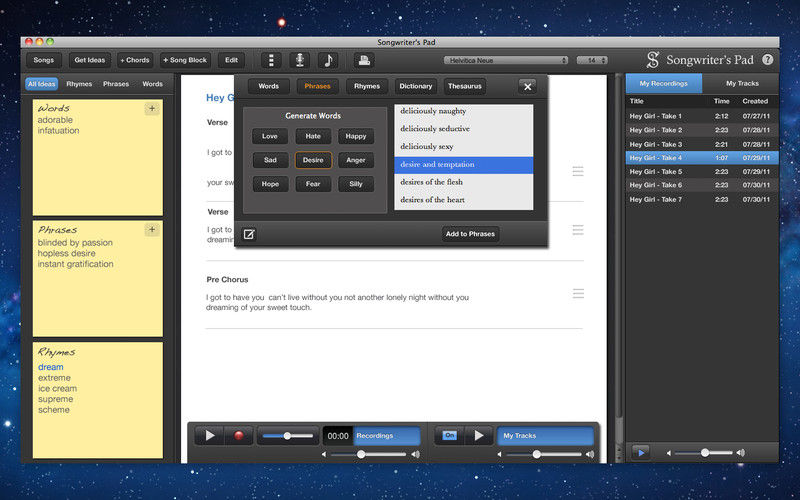Click the + Chords button
Image resolution: width=800 pixels, height=500 pixels.
[x=135, y=60]
